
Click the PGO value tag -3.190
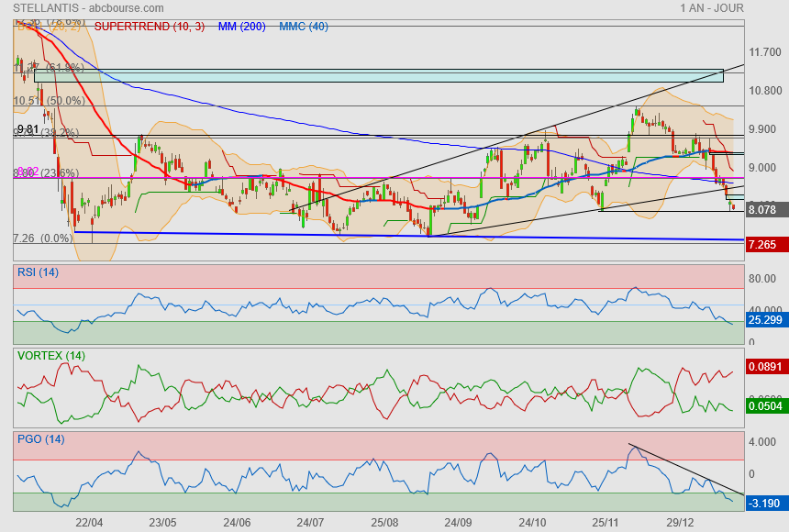763,503
